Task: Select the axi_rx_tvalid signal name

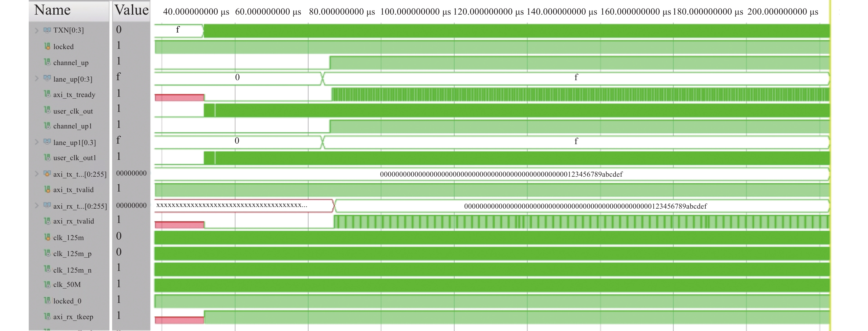Action: click(74, 221)
